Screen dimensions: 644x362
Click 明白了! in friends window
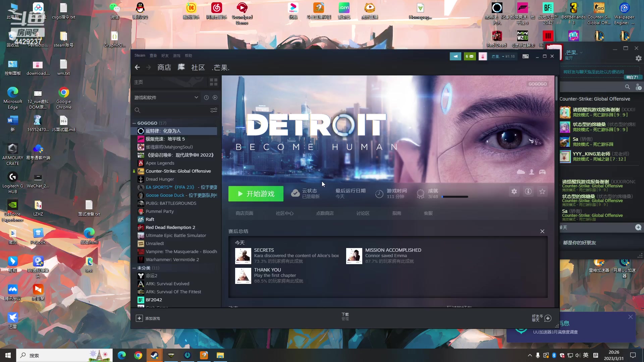[633, 77]
